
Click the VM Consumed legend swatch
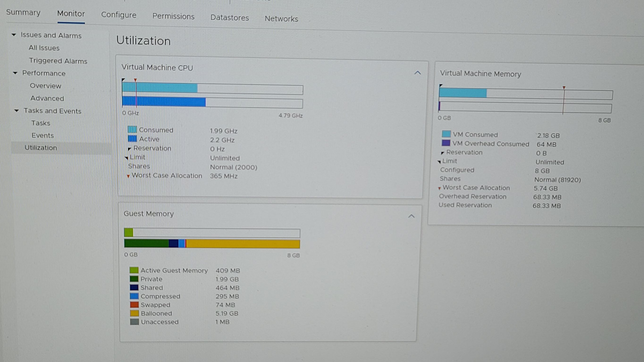tap(446, 134)
